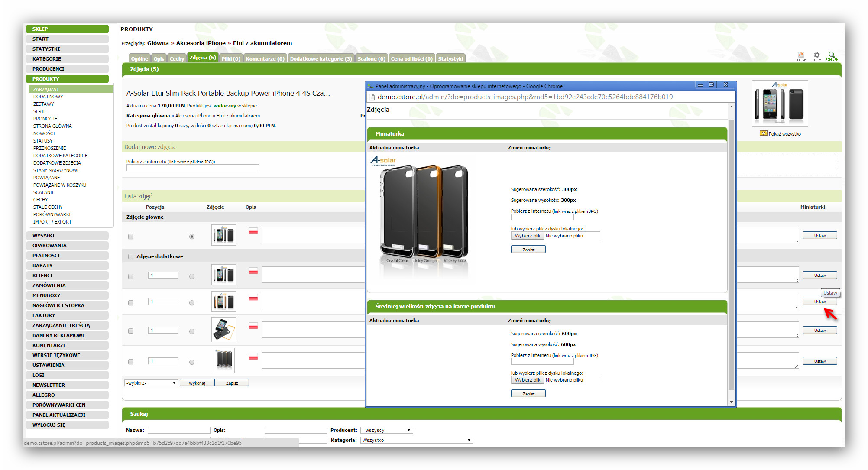Tick the checkbox of the last photo row
The width and height of the screenshot is (868, 470).
tap(131, 362)
